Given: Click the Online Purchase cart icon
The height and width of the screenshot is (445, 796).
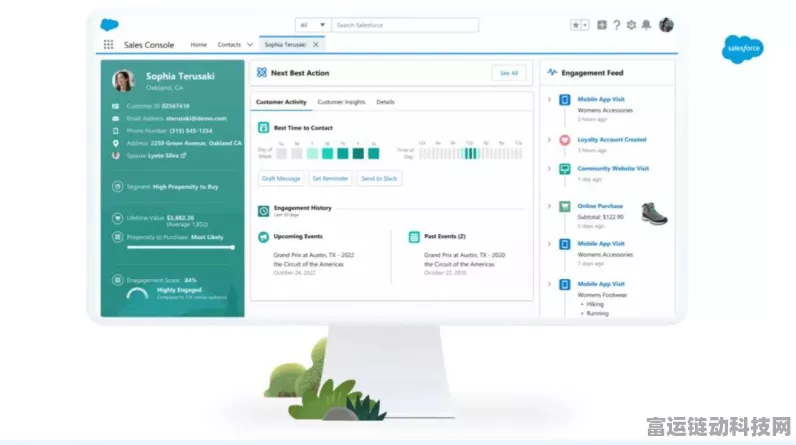Looking at the screenshot, I should (x=565, y=207).
